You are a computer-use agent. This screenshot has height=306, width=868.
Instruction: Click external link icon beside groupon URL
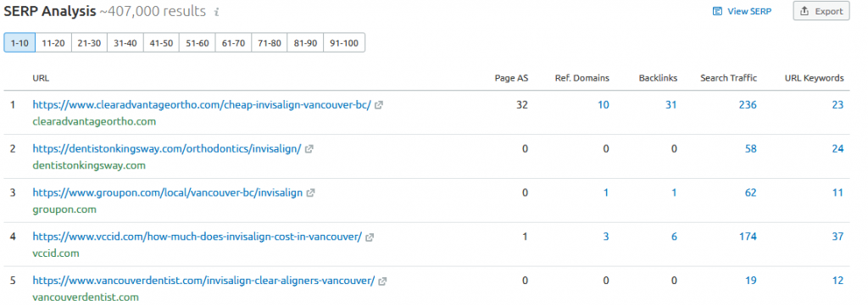click(310, 193)
